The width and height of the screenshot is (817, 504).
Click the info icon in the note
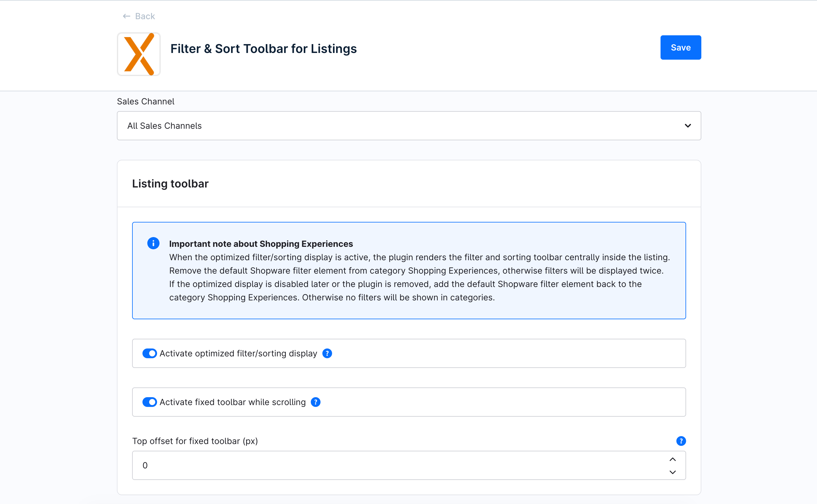153,243
